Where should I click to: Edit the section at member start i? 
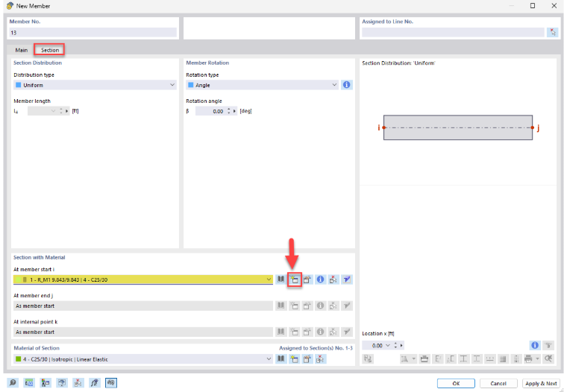coord(307,279)
